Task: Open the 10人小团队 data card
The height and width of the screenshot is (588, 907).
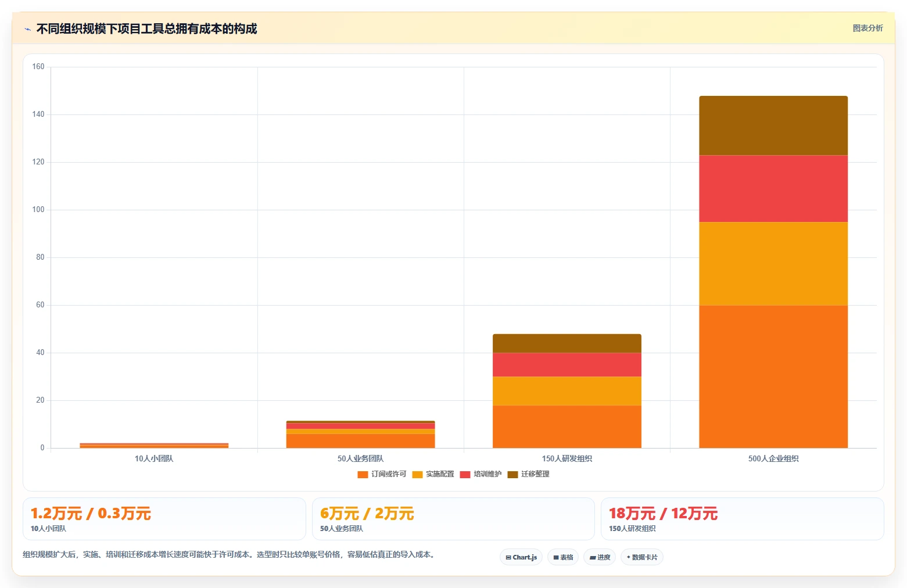Action: pyautogui.click(x=164, y=519)
